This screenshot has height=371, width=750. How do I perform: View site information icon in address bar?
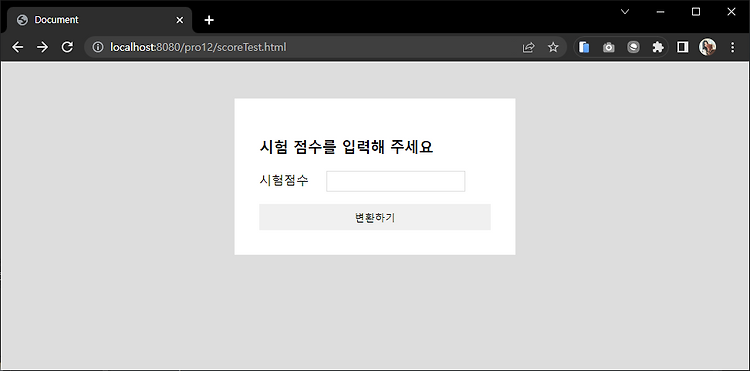click(98, 47)
